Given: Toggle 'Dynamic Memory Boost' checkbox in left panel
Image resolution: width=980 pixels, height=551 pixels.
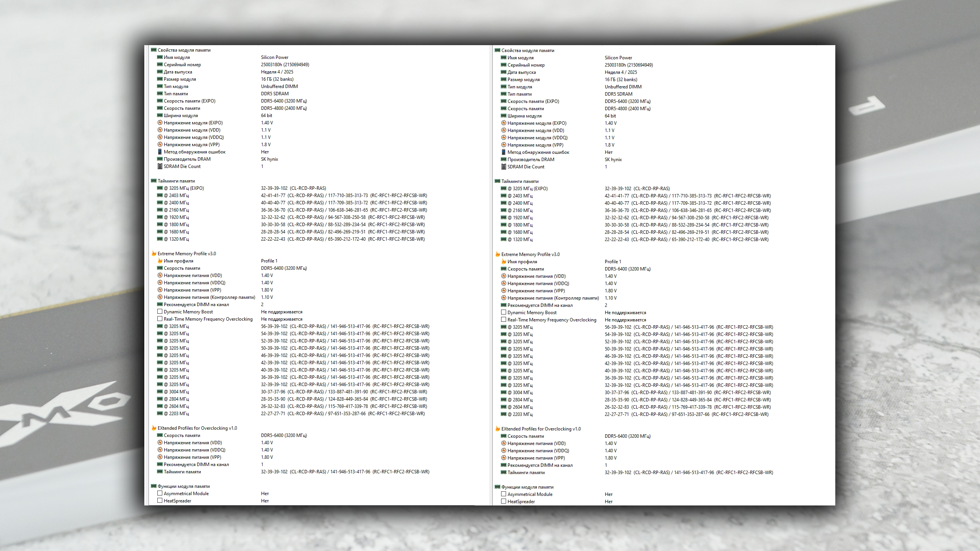Looking at the screenshot, I should pyautogui.click(x=160, y=311).
